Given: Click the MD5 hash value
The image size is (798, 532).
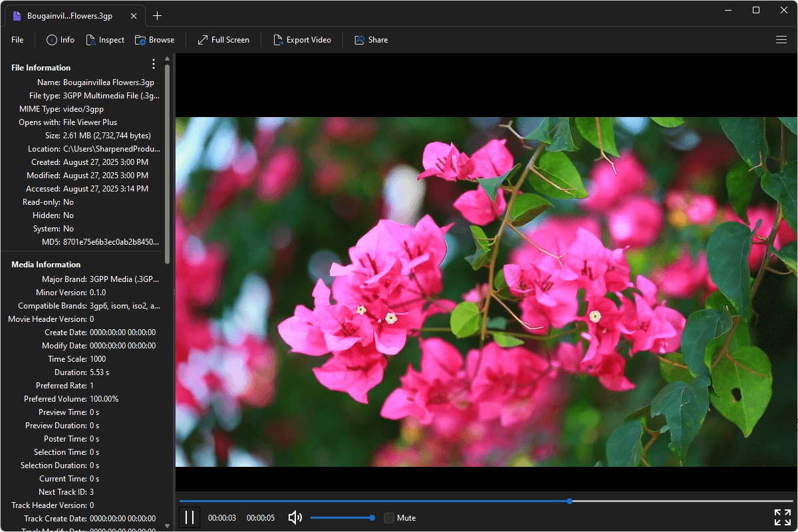Looking at the screenshot, I should (111, 242).
